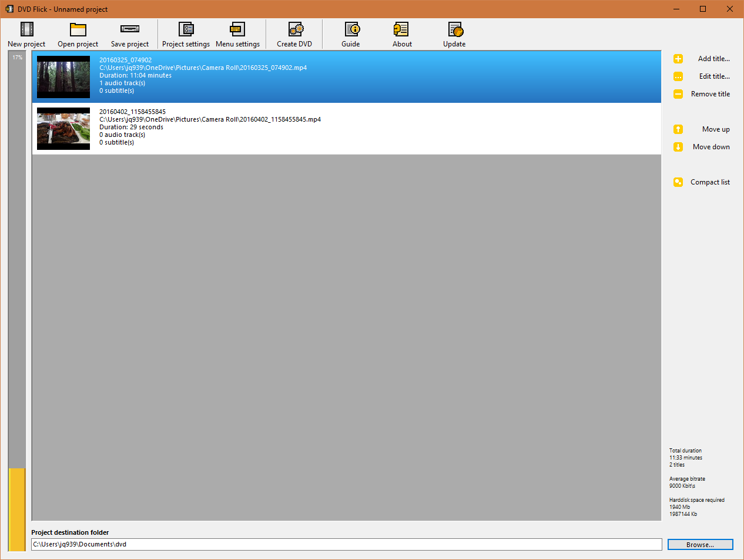Browse for a destination folder

(700, 544)
